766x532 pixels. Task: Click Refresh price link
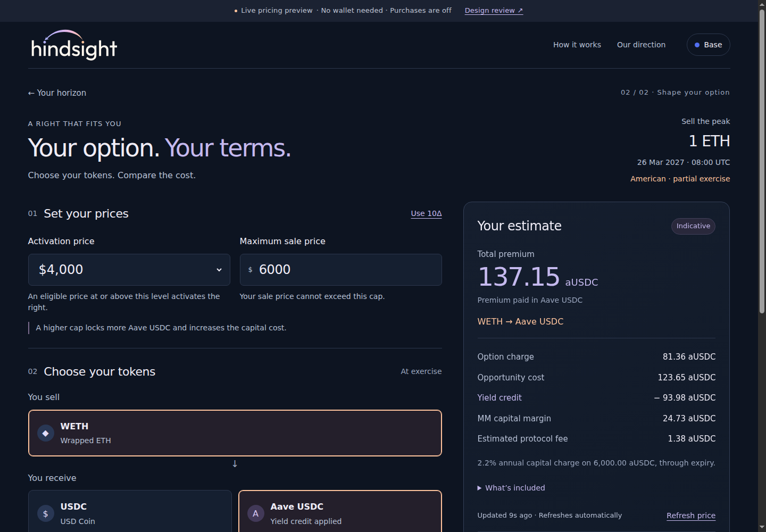pyautogui.click(x=691, y=516)
